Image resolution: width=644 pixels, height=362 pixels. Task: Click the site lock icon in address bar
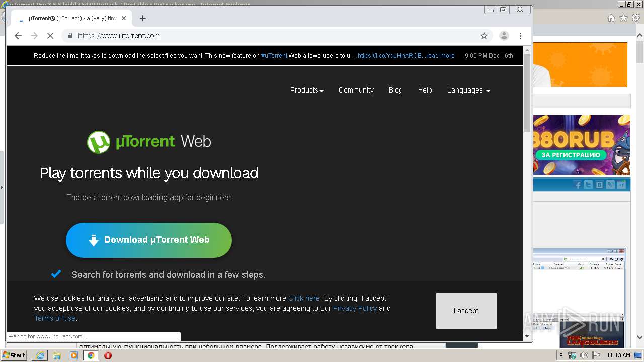point(70,36)
